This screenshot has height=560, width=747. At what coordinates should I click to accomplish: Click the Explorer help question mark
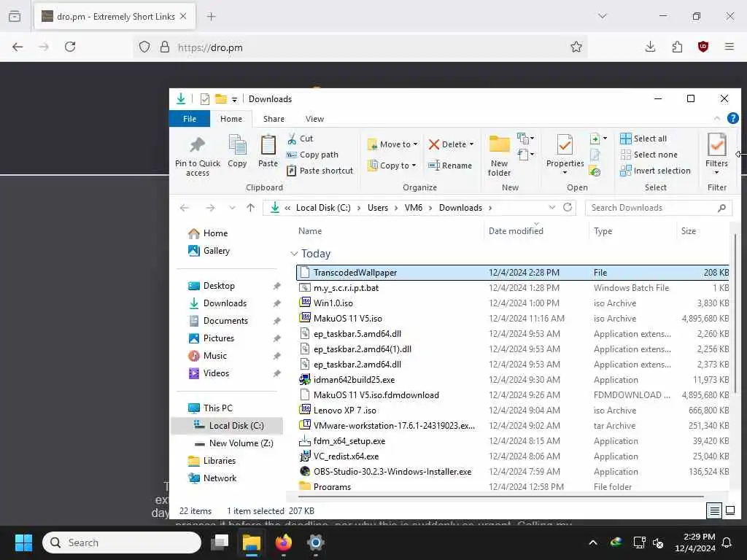click(732, 118)
